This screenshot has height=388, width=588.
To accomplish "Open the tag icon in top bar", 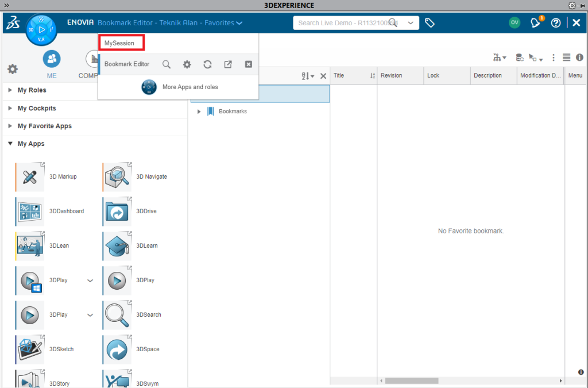I will tap(430, 23).
